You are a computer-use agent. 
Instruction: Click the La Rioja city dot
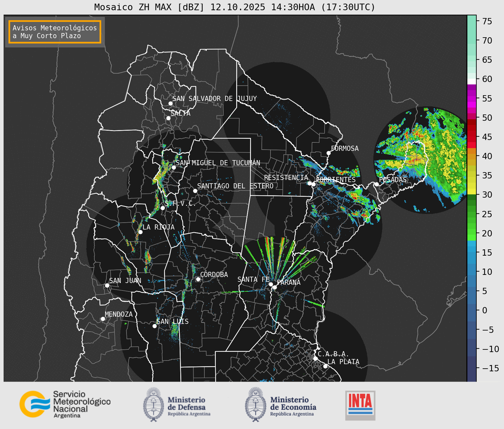[x=140, y=232]
